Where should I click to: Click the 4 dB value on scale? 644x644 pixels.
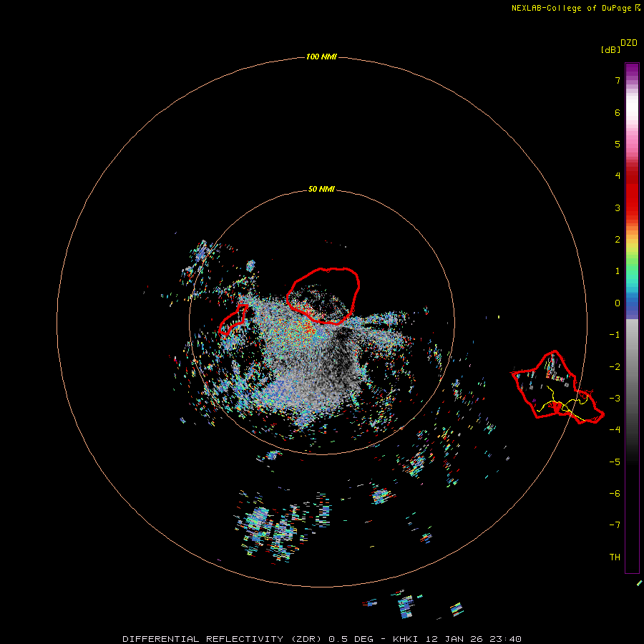[x=618, y=176]
